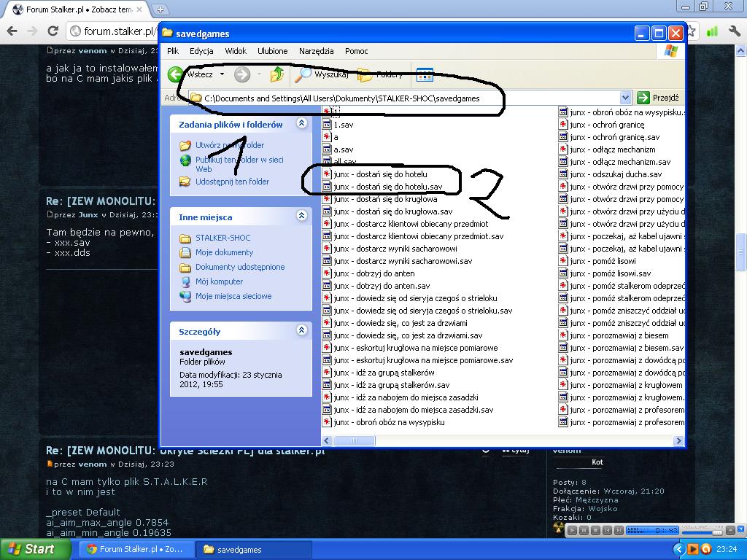Image resolution: width=747 pixels, height=560 pixels.
Task: Select 'junx - dostań się do hotelu.sav'
Action: tap(382, 187)
